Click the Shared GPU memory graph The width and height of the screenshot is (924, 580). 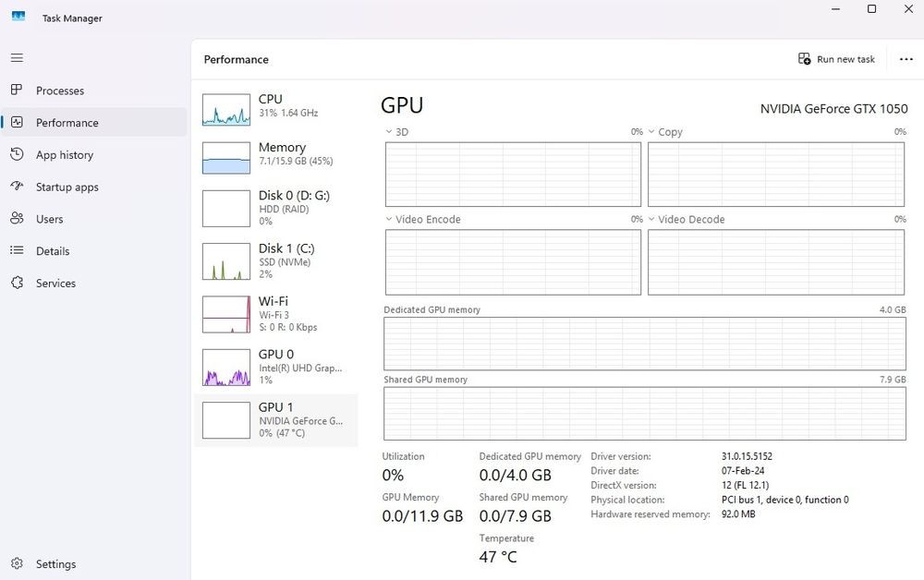pyautogui.click(x=645, y=414)
